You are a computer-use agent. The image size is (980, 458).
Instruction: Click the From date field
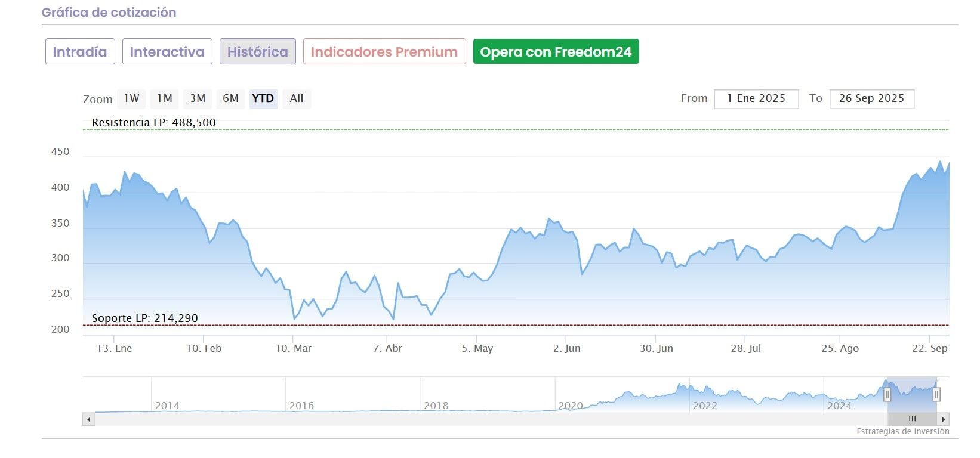coord(756,99)
